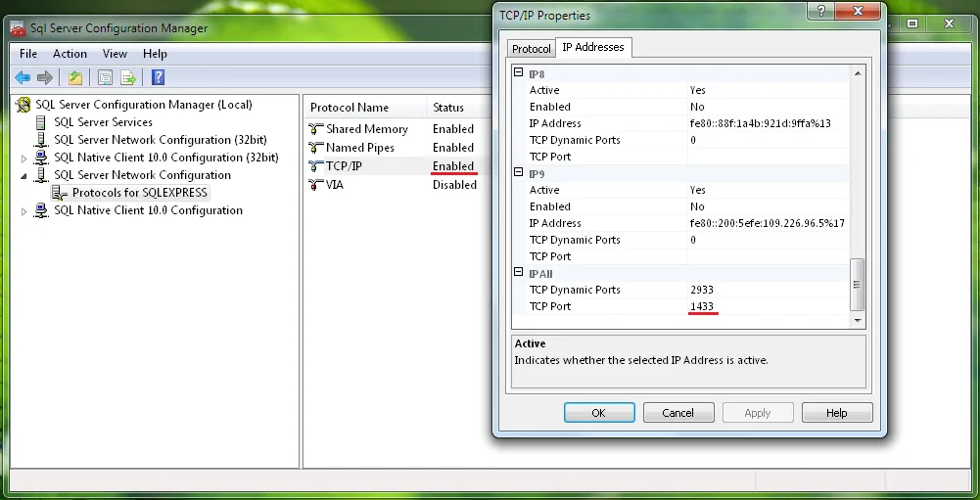Select the Named Pipes protocol row
The image size is (980, 500).
click(360, 148)
